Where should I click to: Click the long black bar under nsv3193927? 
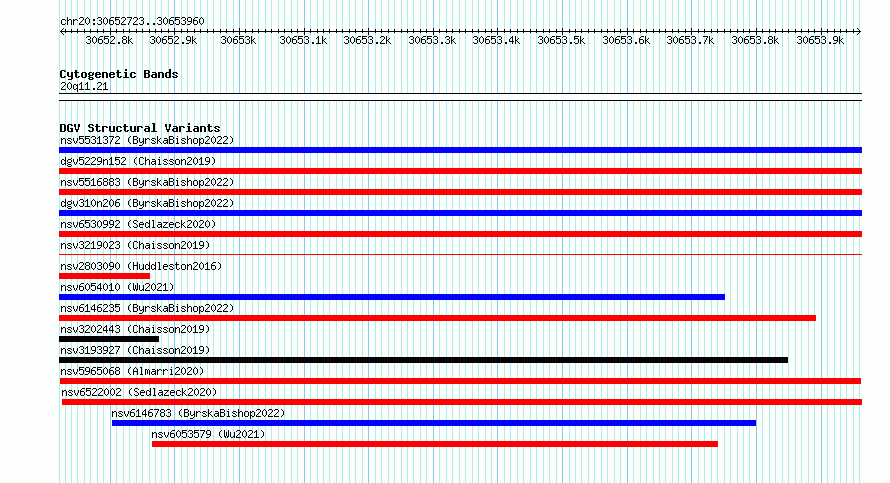[x=423, y=360]
